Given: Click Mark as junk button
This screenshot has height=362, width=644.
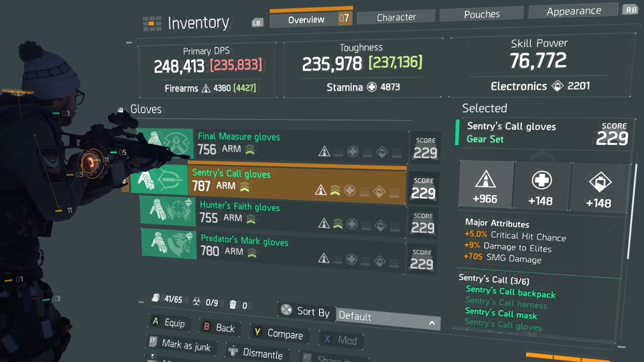Looking at the screenshot, I should [180, 344].
